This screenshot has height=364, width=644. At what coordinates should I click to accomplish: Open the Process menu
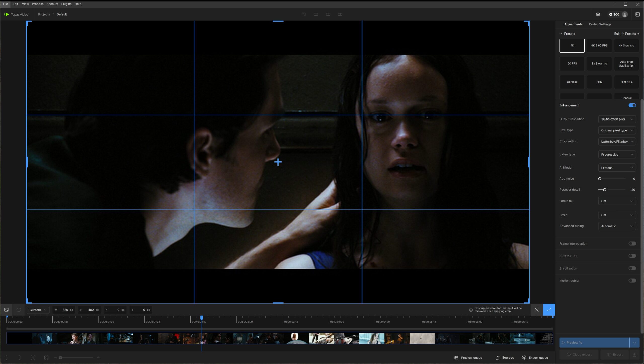point(37,4)
